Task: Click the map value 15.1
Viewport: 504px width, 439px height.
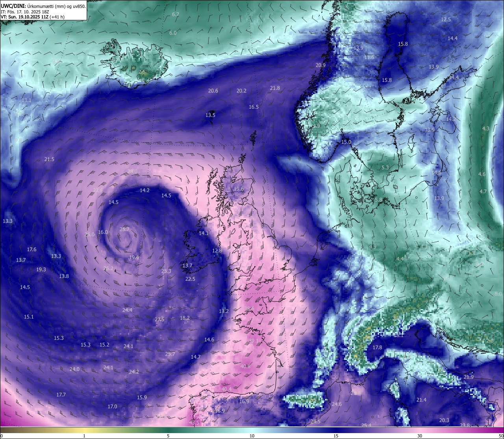Action: click(29, 317)
